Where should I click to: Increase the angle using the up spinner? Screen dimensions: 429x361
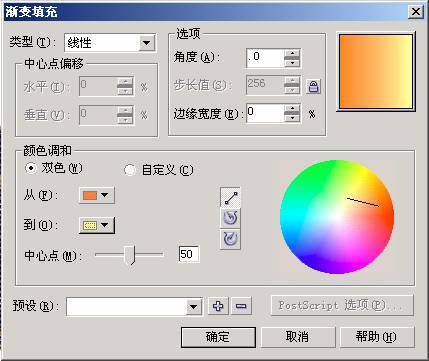click(x=292, y=53)
